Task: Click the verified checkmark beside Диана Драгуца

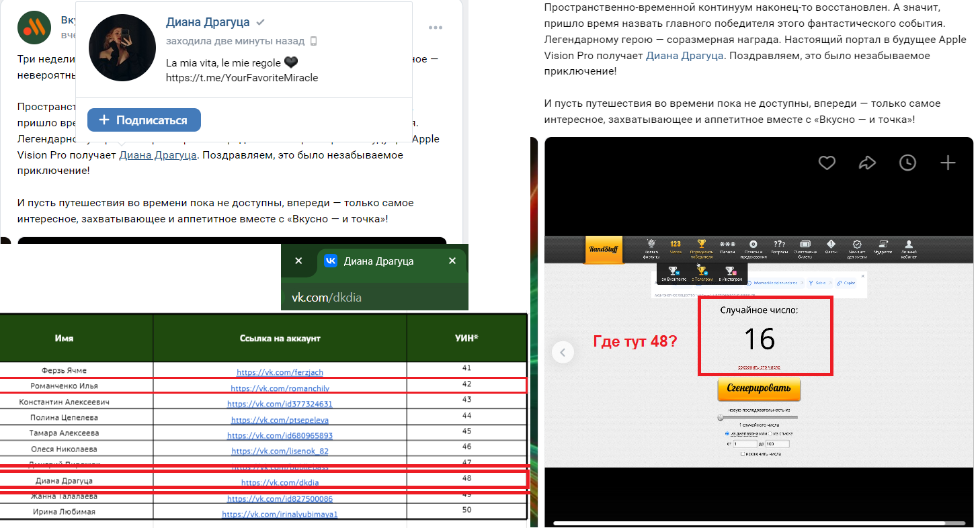Action: point(260,22)
